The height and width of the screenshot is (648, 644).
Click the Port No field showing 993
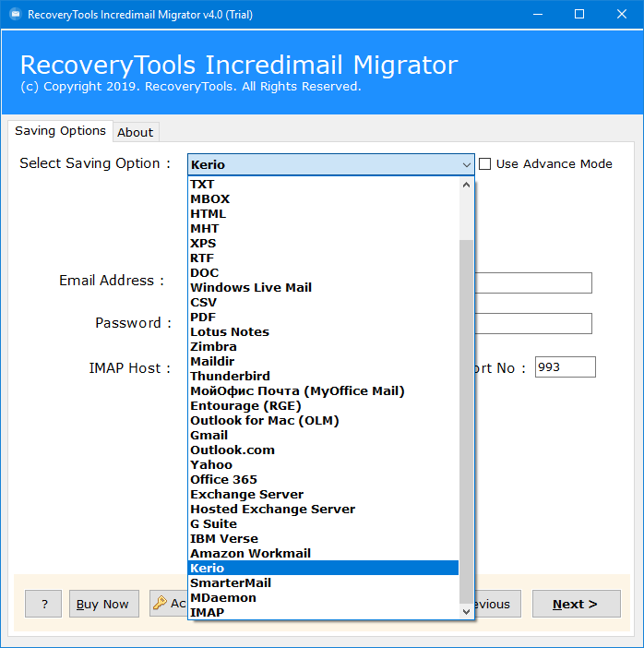coord(565,367)
